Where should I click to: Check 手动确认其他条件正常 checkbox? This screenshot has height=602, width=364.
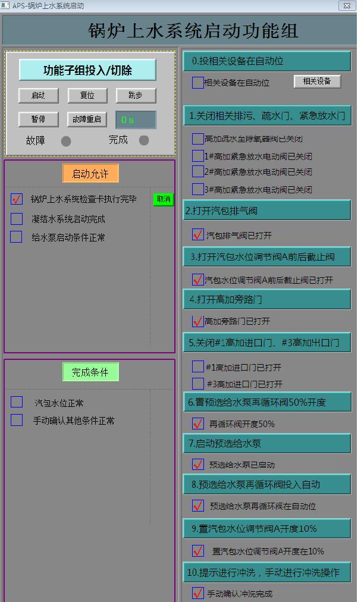pyautogui.click(x=17, y=420)
